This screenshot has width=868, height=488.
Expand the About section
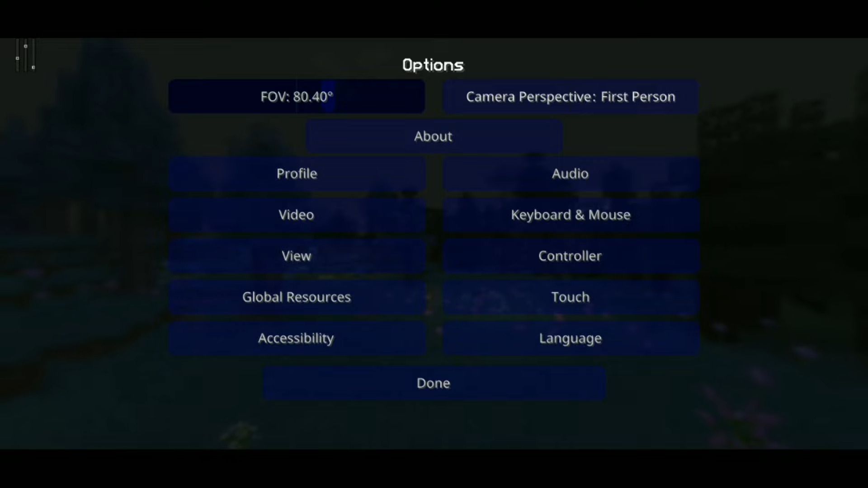pos(434,136)
